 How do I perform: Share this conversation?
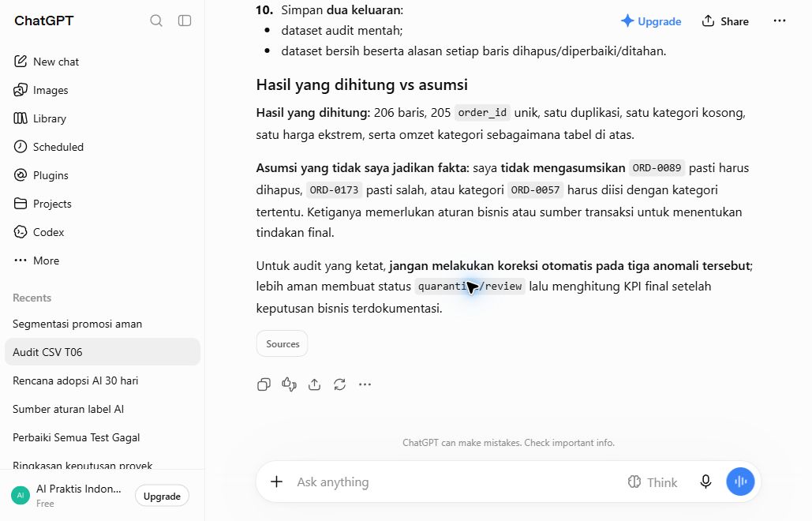[725, 21]
